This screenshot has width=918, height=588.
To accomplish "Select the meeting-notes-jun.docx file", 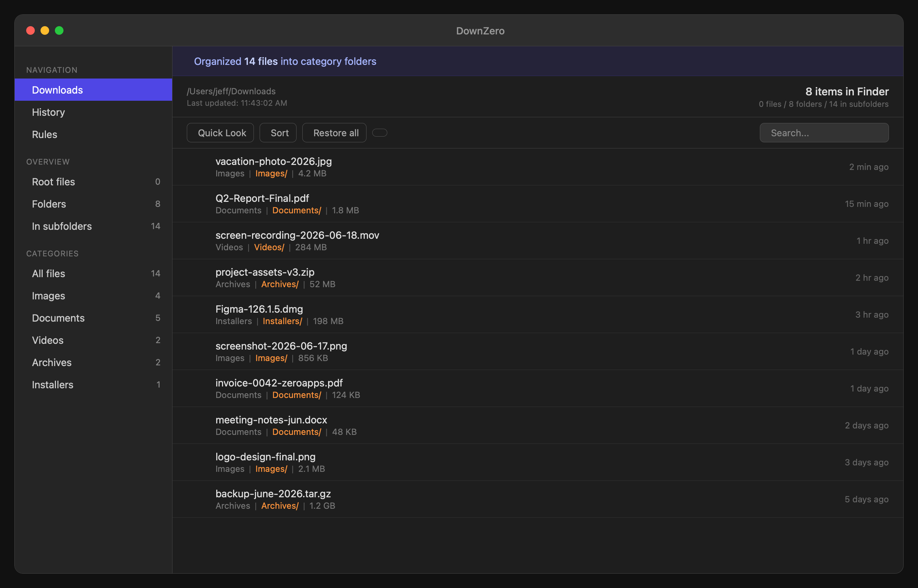I will point(538,425).
